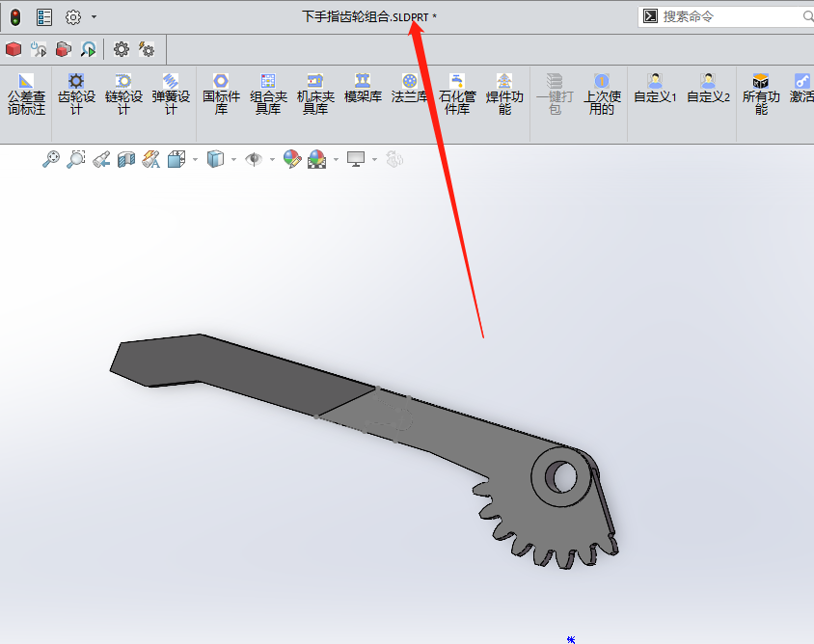Viewport: 814px width, 644px height.
Task: Open 法兰库 flange library
Action: pos(410,89)
